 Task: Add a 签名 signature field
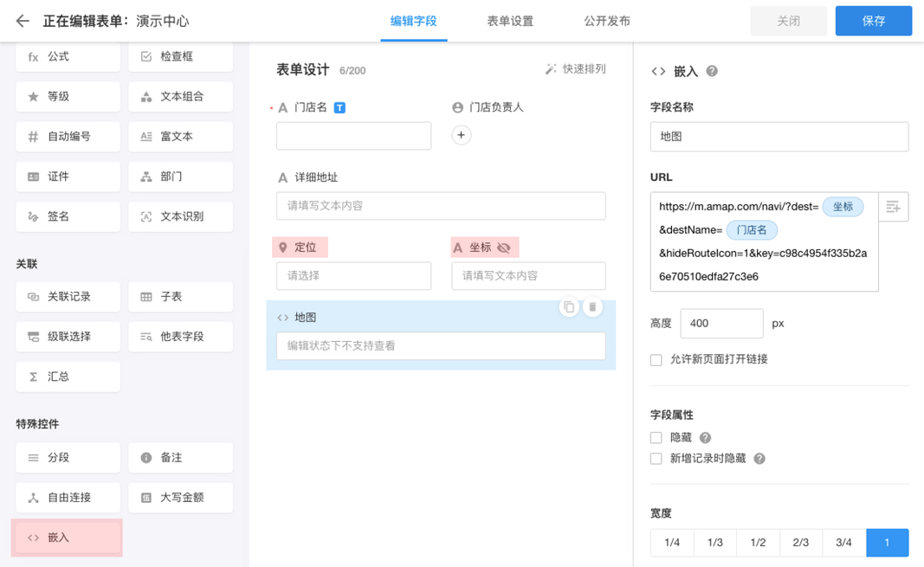coord(68,216)
